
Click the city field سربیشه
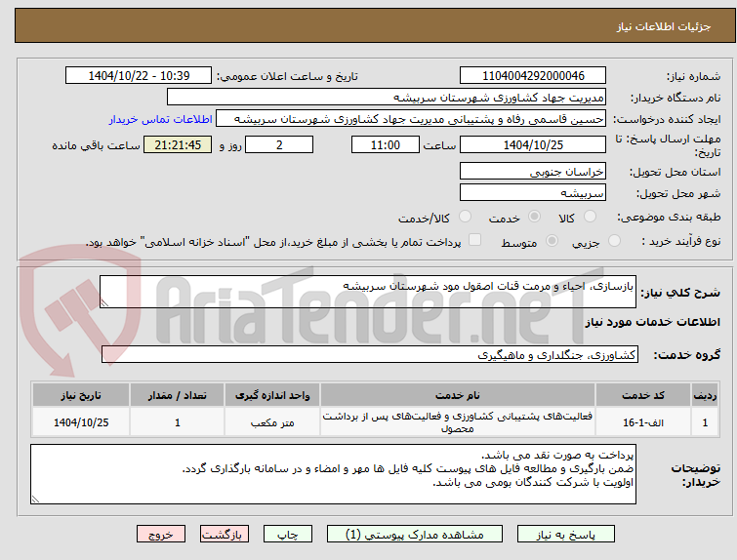(x=533, y=192)
